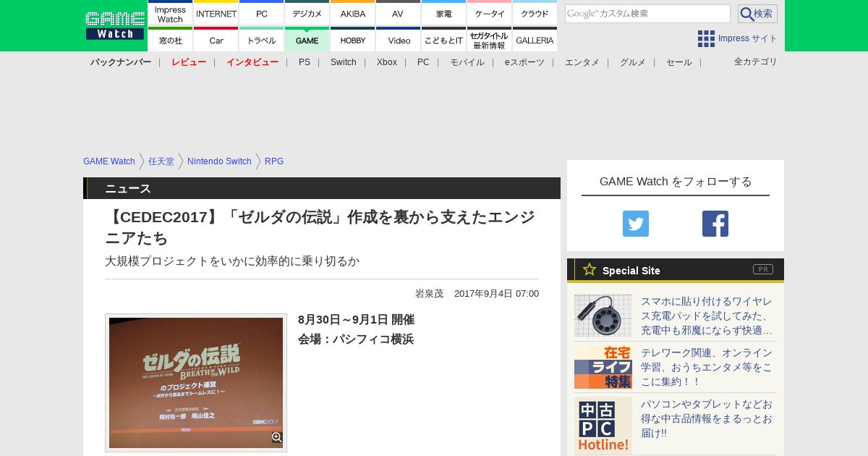Open the 中古PC Hotline thumbnail

[603, 426]
